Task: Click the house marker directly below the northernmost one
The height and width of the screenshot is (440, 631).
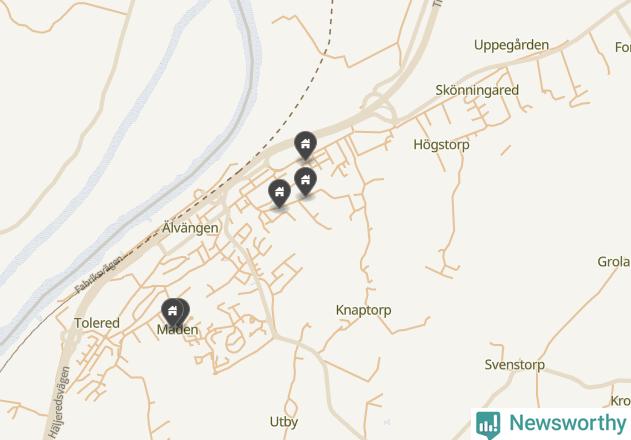Action: 305,181
